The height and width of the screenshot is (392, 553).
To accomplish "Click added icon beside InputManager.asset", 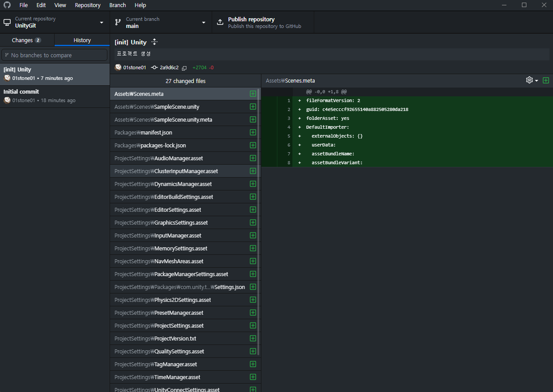I will (x=253, y=235).
